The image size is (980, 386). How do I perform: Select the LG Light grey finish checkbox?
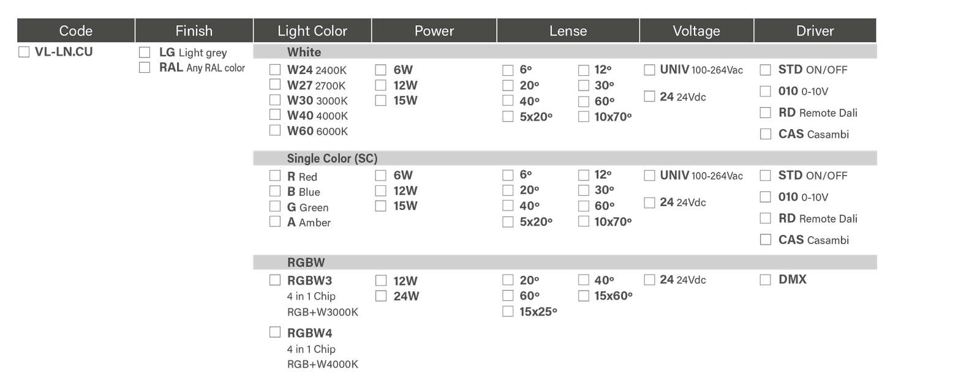pos(145,53)
